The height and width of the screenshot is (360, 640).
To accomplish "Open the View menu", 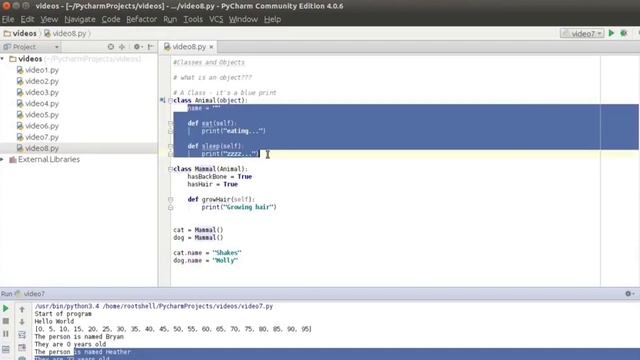I will point(49,19).
